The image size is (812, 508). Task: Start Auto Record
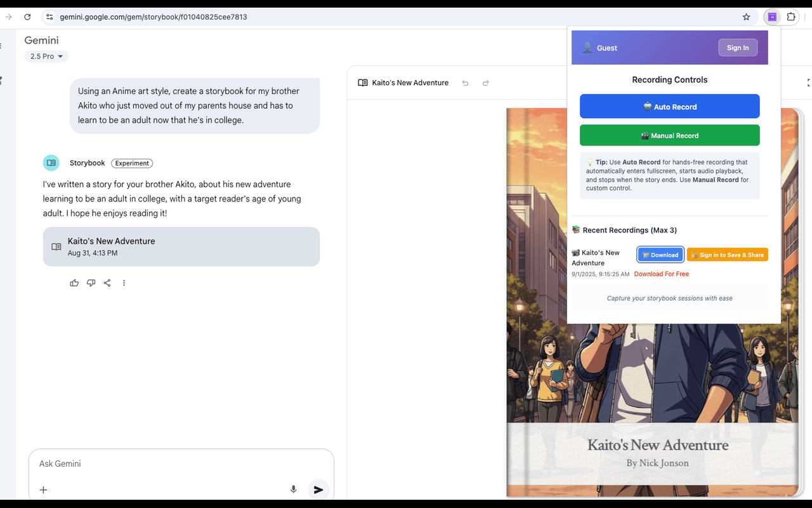(x=669, y=106)
